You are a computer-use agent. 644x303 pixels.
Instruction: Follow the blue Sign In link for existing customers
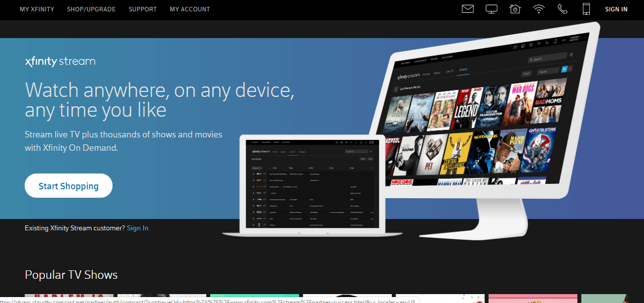pos(138,228)
